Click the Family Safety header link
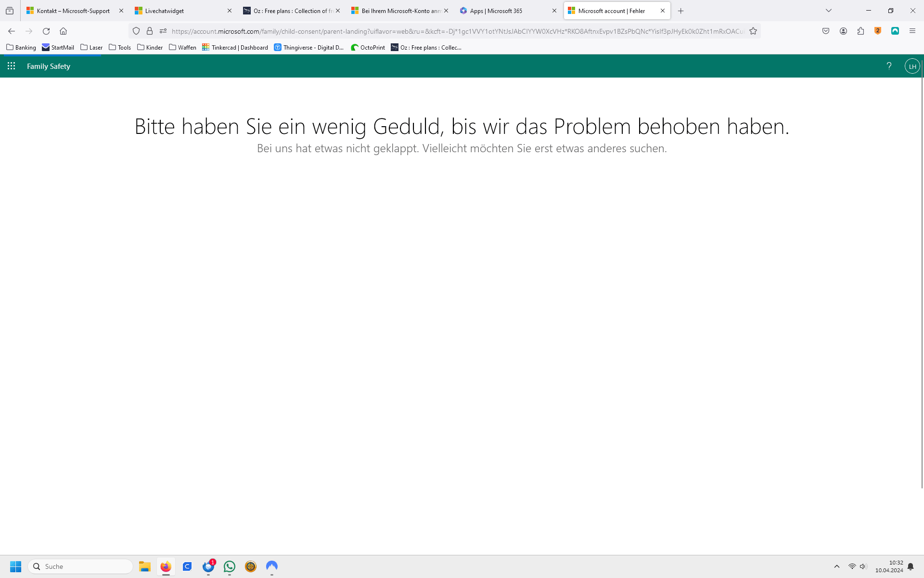Screen dimensions: 924x578 coord(49,66)
